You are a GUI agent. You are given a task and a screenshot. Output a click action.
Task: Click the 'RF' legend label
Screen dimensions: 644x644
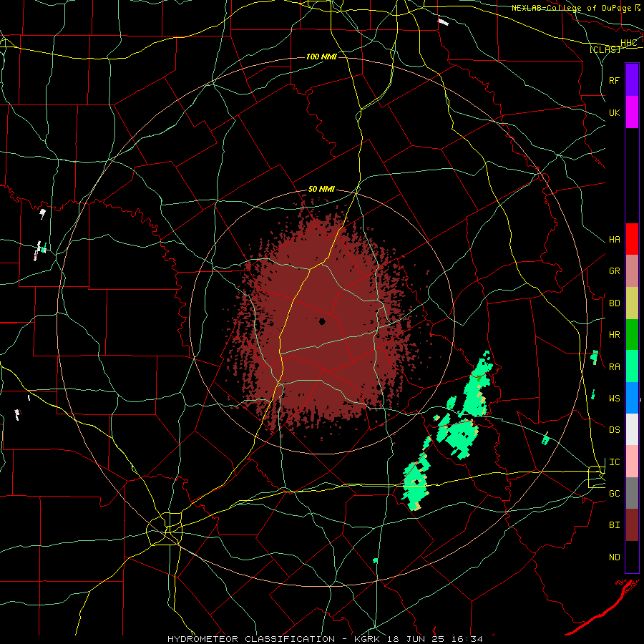pos(614,80)
